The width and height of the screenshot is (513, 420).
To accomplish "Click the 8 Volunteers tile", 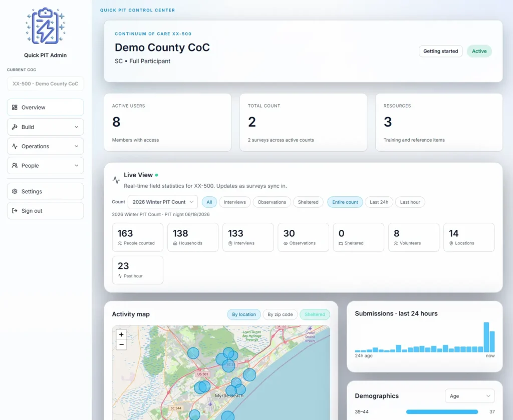I will 414,237.
